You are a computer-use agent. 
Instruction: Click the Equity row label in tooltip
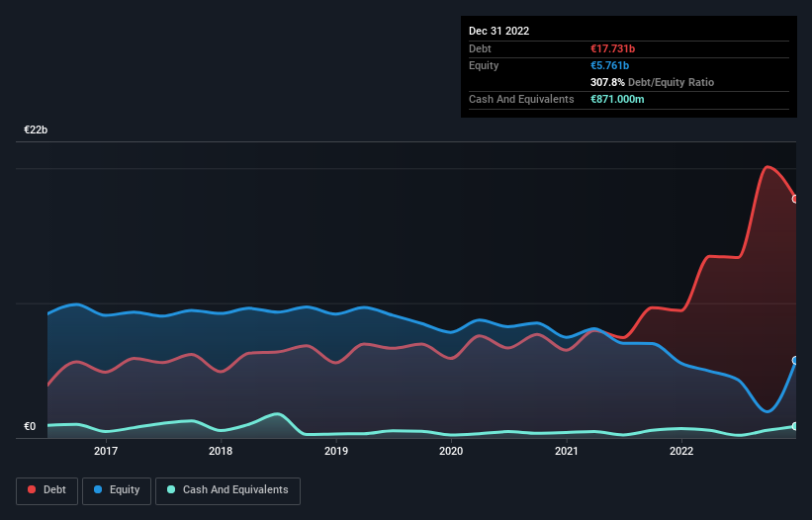[484, 65]
